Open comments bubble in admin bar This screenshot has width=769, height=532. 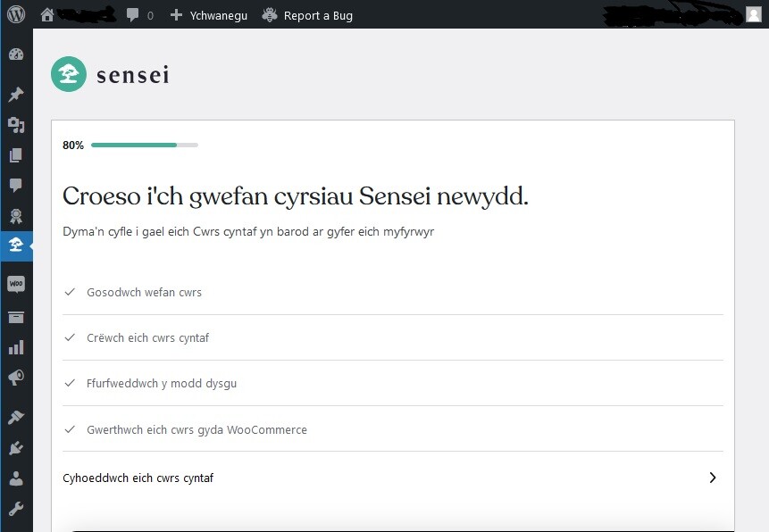pos(132,14)
